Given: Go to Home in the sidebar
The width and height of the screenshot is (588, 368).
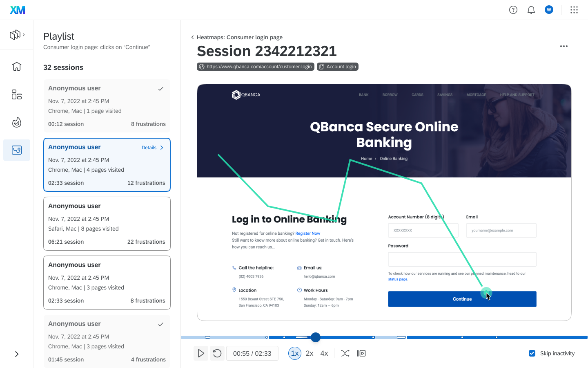Looking at the screenshot, I should point(17,66).
